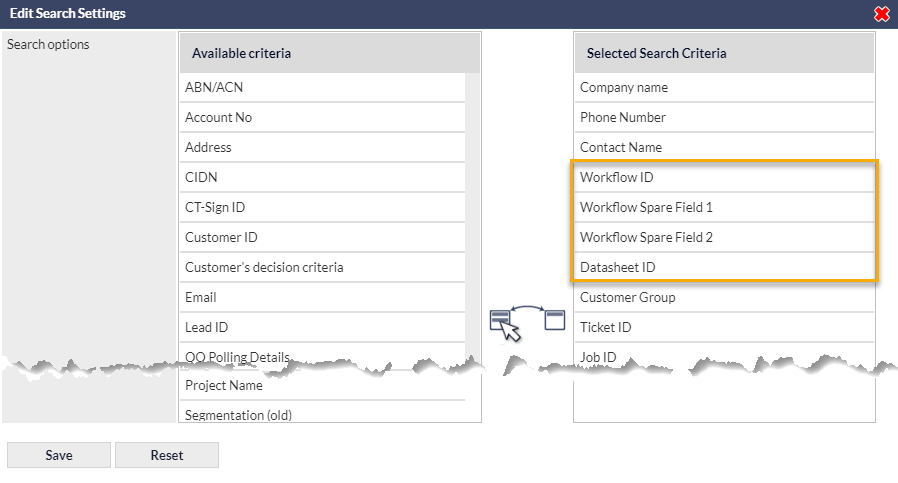Select Ticket ID in selected criteria
898x483 pixels.
(724, 327)
